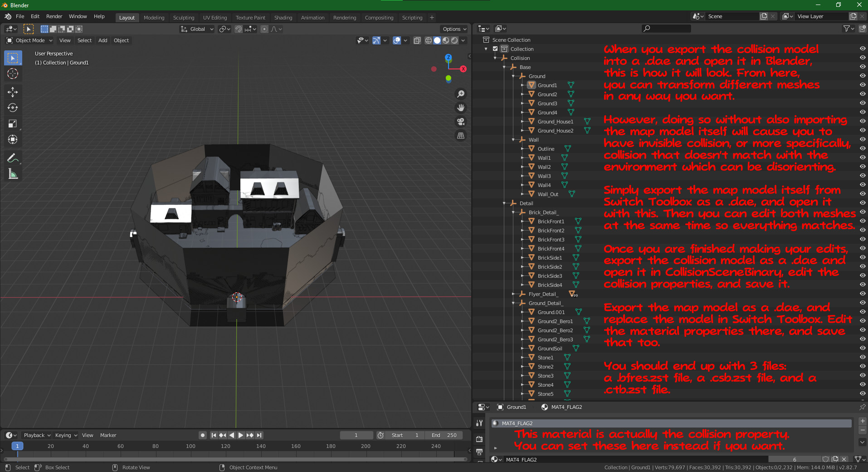Screen dimensions: 868x472
Task: Click the End frame field in timeline
Action: pos(444,435)
